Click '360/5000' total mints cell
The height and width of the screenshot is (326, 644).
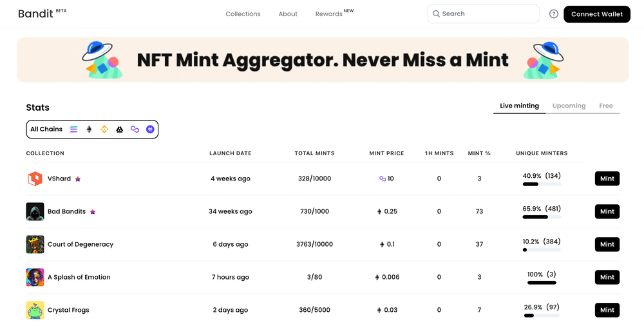coord(315,311)
